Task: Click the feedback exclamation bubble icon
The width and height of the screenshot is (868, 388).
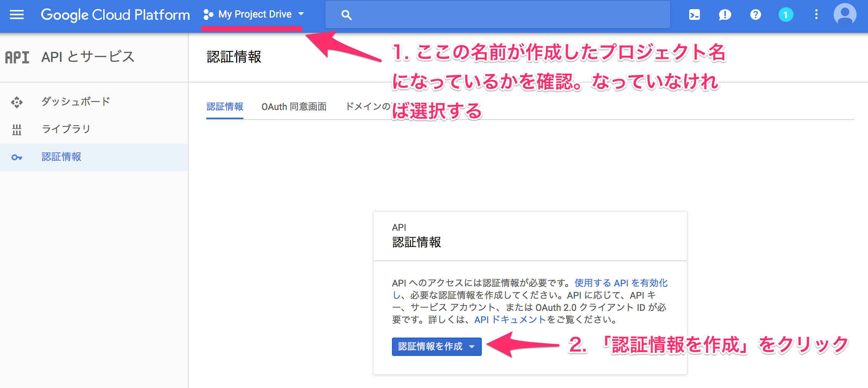Action: pyautogui.click(x=725, y=15)
